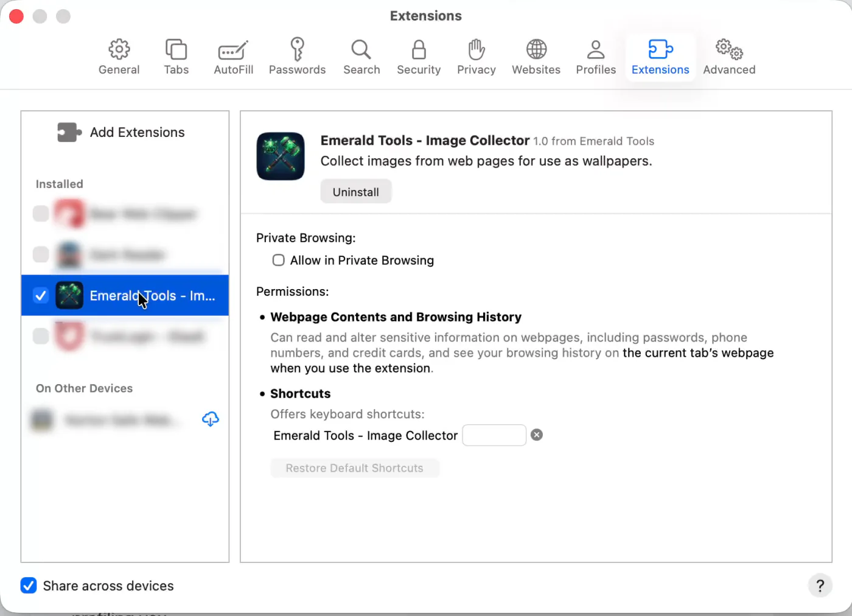The image size is (852, 616).
Task: Click the blurred red extension icon at top of list
Action: [69, 214]
